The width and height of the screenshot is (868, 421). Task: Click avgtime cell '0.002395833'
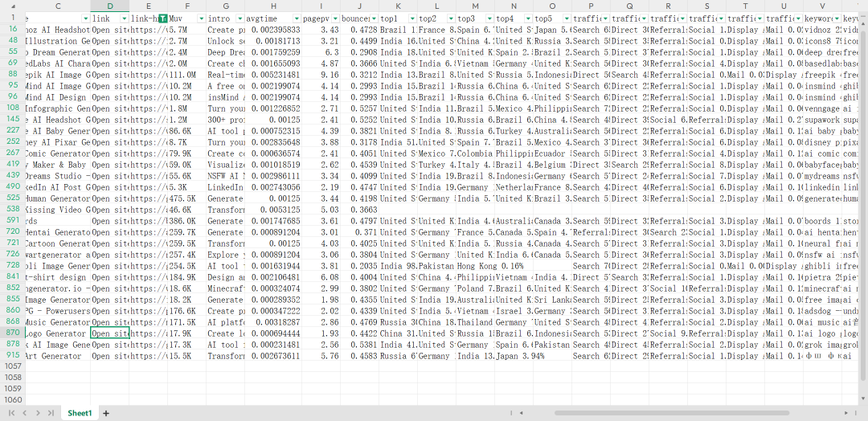273,30
